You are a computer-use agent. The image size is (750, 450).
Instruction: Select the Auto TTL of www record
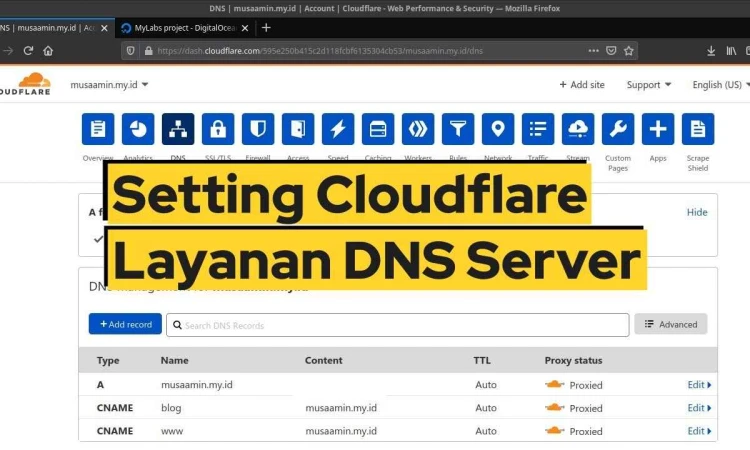click(x=486, y=431)
